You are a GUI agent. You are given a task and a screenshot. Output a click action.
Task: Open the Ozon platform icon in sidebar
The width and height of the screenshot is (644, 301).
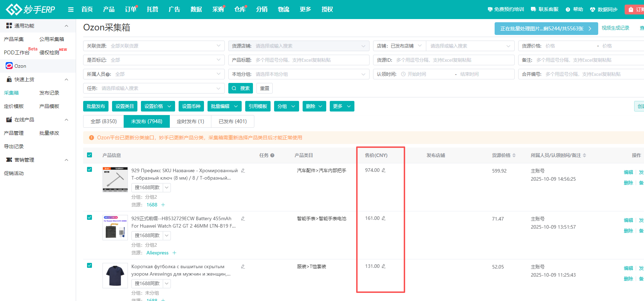pos(9,66)
